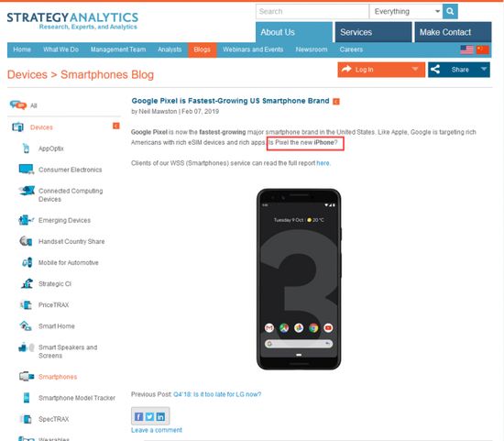
Task: Select the China flag language icon
Action: click(482, 50)
